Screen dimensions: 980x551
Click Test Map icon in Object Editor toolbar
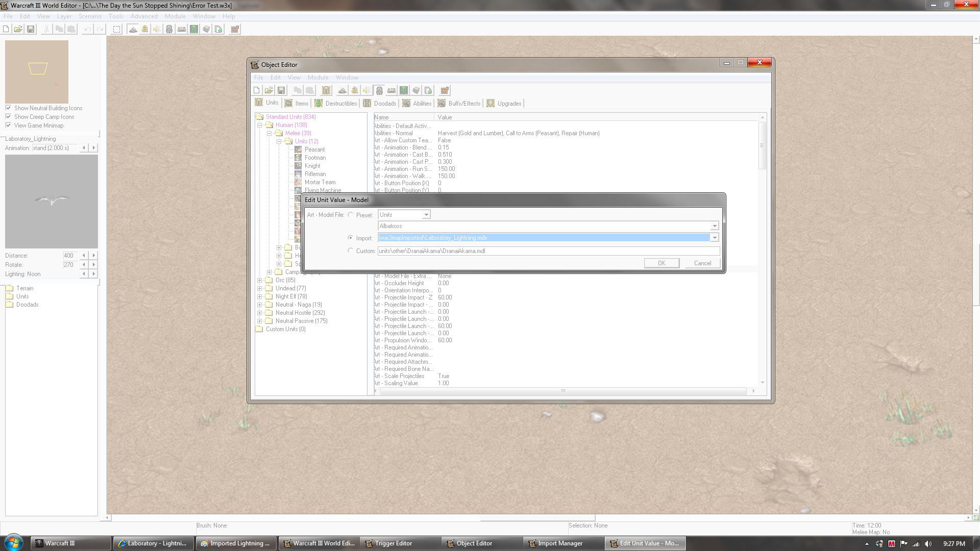(445, 90)
